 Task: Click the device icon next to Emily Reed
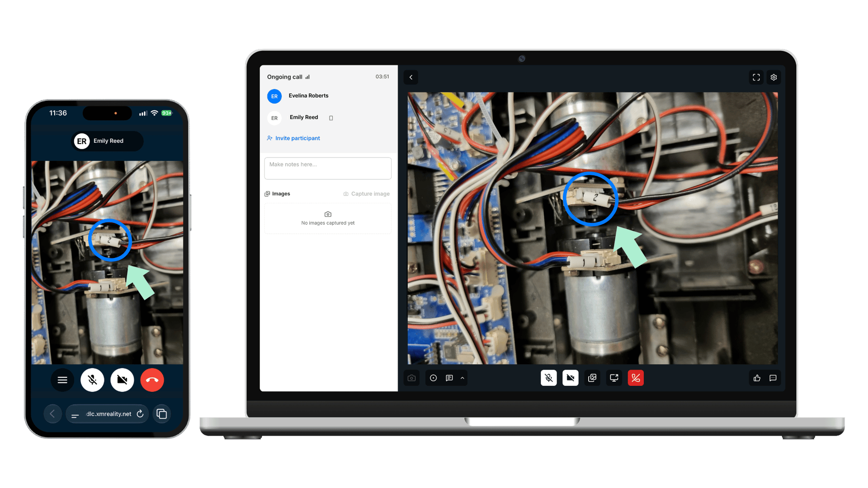click(331, 118)
